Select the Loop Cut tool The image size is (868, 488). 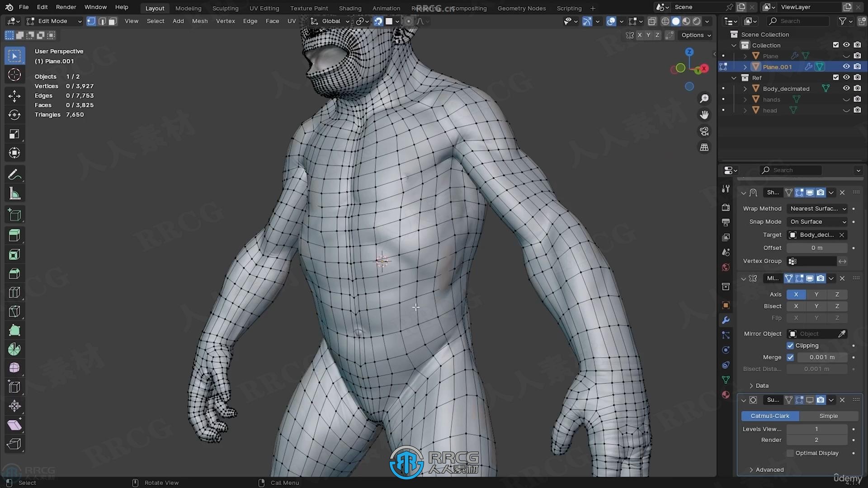click(x=14, y=292)
